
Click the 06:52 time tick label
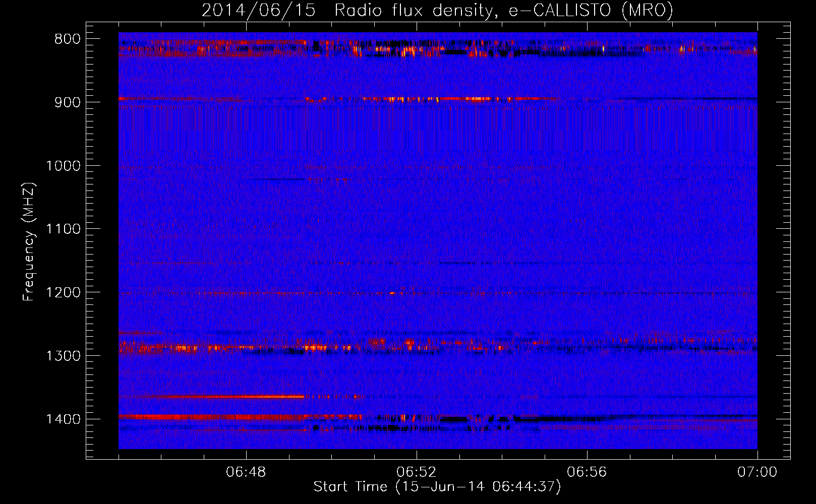417,472
